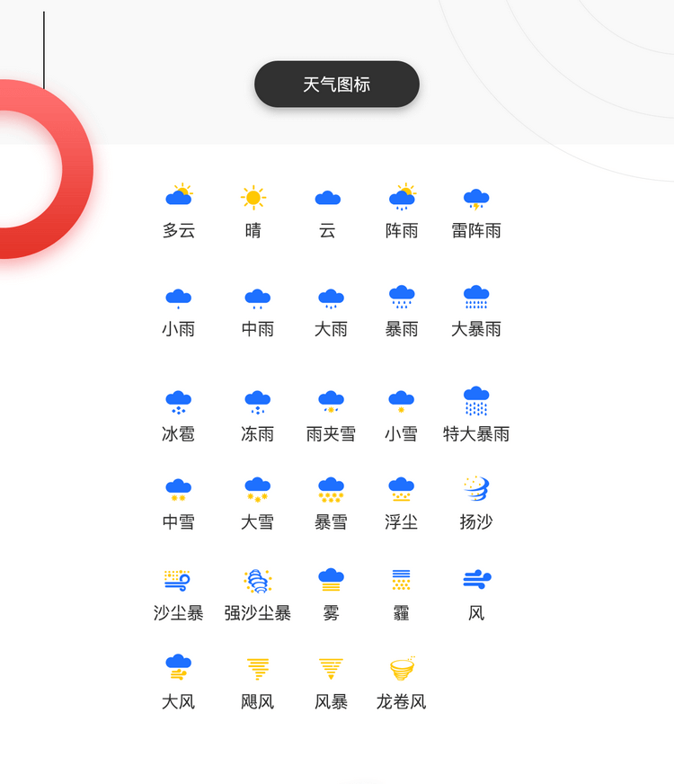Screen dimensions: 674x784
Task: Click the 雨夹雪 text label
Action: click(x=332, y=433)
